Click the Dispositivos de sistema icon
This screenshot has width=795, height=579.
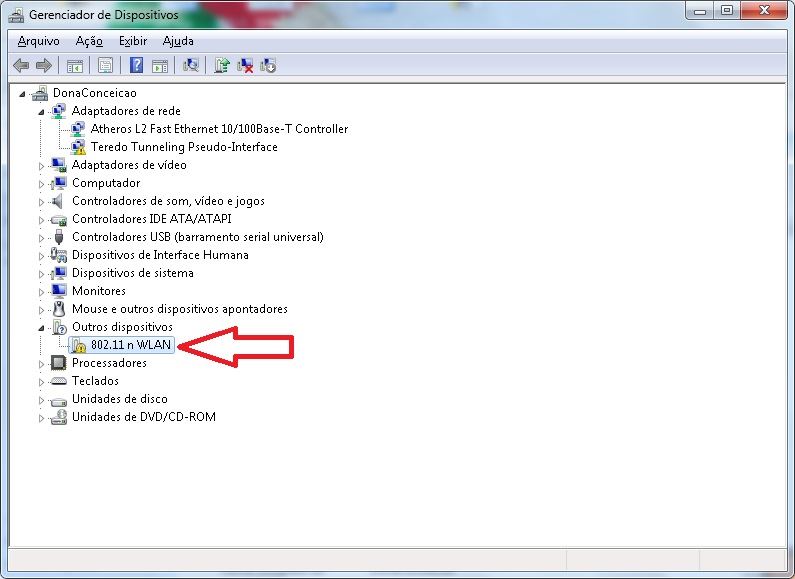[59, 273]
